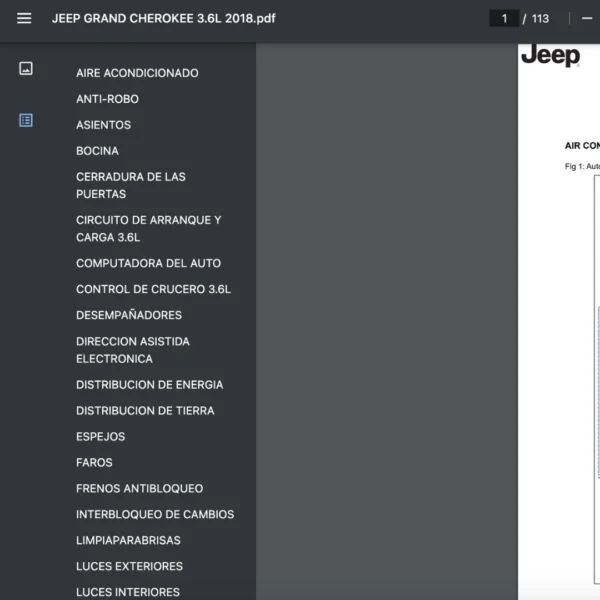This screenshot has width=600, height=600.
Task: Toggle the sidebar hamburger menu
Action: tap(24, 18)
